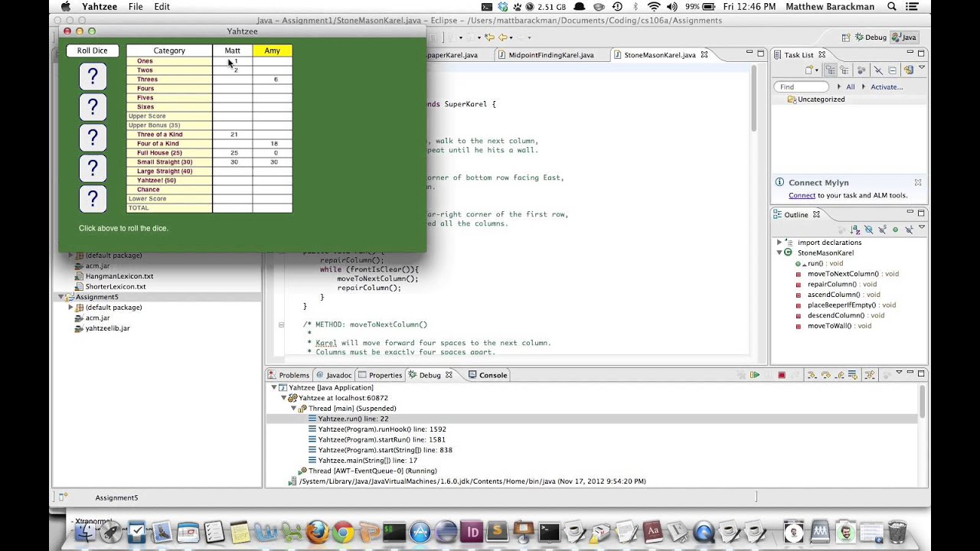Collapse the Yahtzee [Java Application] debug node
Viewport: 980px width, 551px height.
(x=275, y=388)
